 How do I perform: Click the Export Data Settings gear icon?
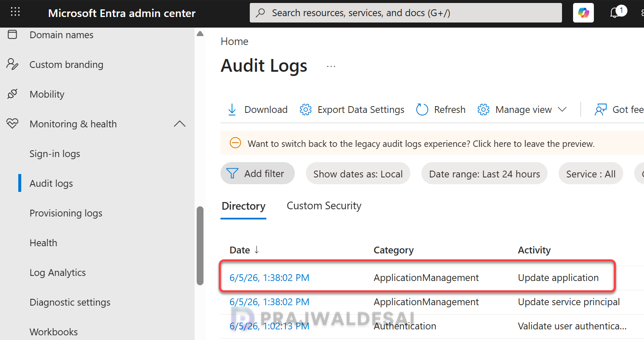(x=305, y=110)
